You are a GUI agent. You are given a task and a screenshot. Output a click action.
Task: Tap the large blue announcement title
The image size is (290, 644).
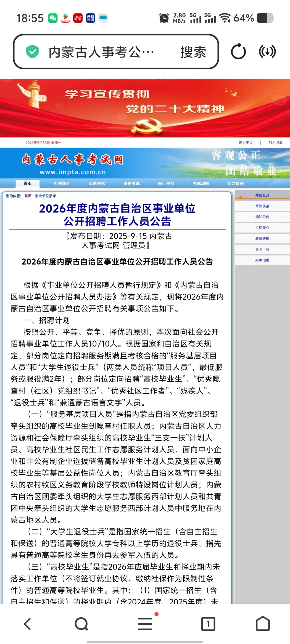click(x=117, y=215)
